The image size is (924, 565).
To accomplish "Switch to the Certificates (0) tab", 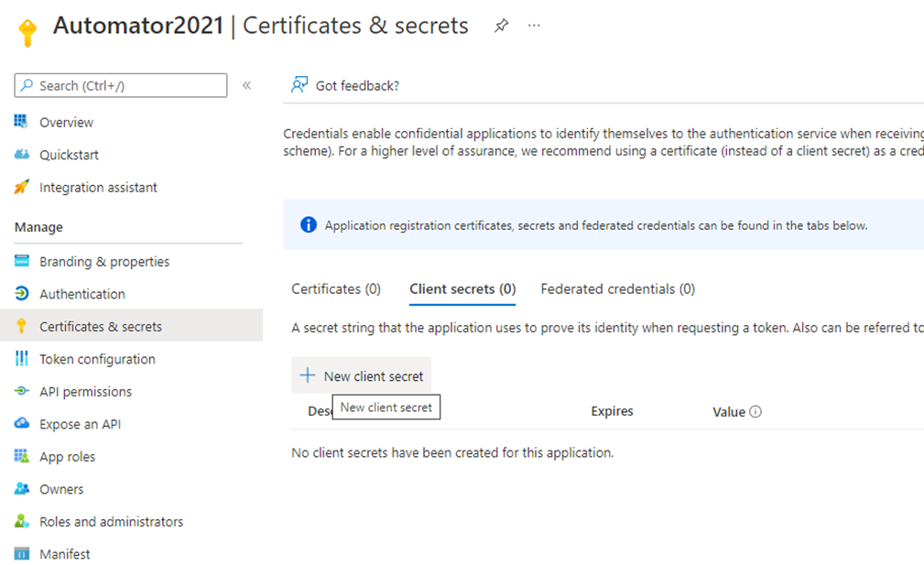I will coord(336,288).
